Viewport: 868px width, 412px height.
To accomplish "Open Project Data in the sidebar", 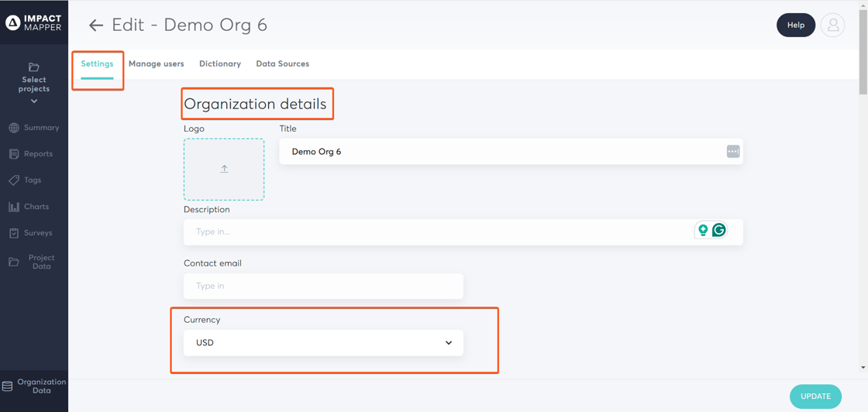I will pyautogui.click(x=34, y=263).
